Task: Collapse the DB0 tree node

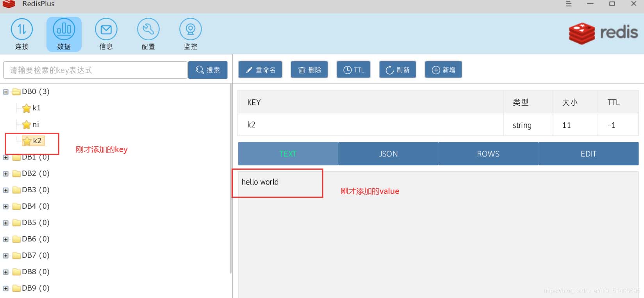Action: [6, 92]
